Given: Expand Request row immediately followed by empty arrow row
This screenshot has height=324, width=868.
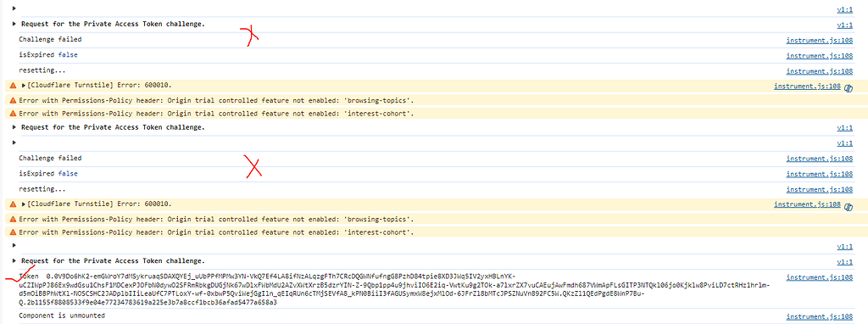Looking at the screenshot, I should pos(14,127).
